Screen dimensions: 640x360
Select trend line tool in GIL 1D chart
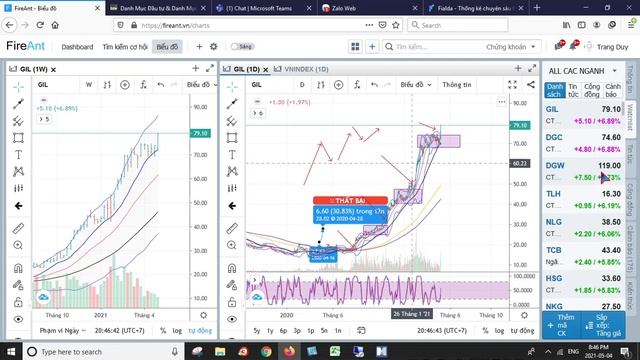click(x=232, y=104)
